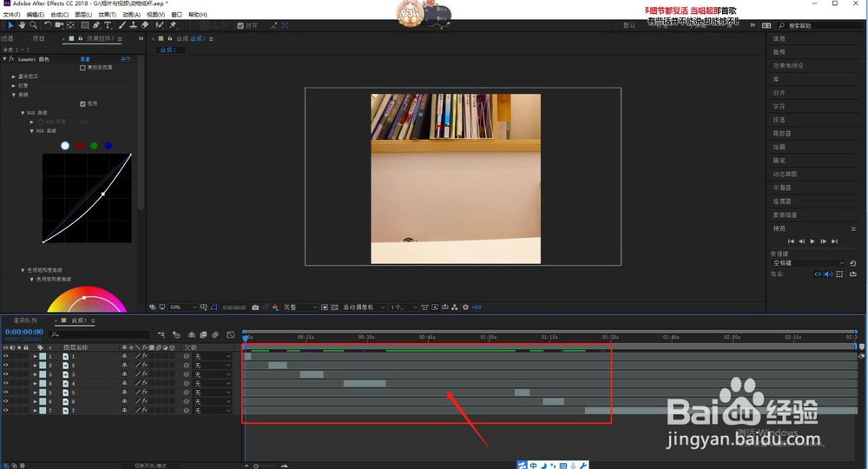The image size is (868, 469).
Task: Select the Pen tool
Action: 96,25
